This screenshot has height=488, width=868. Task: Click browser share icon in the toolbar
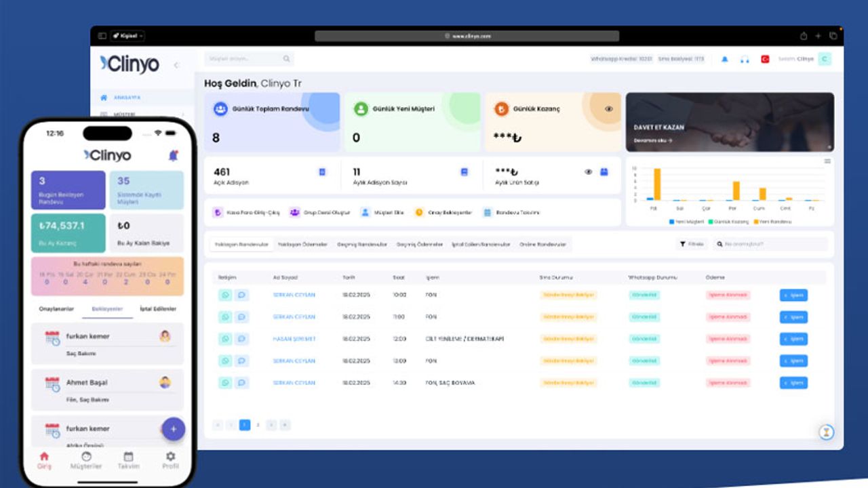point(804,36)
